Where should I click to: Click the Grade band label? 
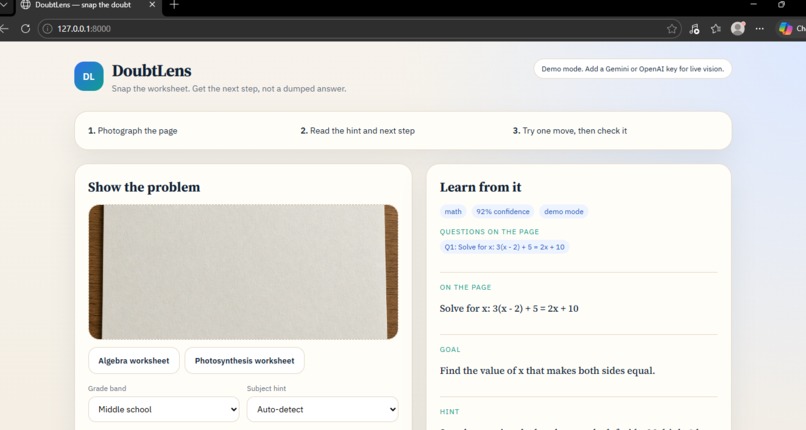[x=107, y=388]
